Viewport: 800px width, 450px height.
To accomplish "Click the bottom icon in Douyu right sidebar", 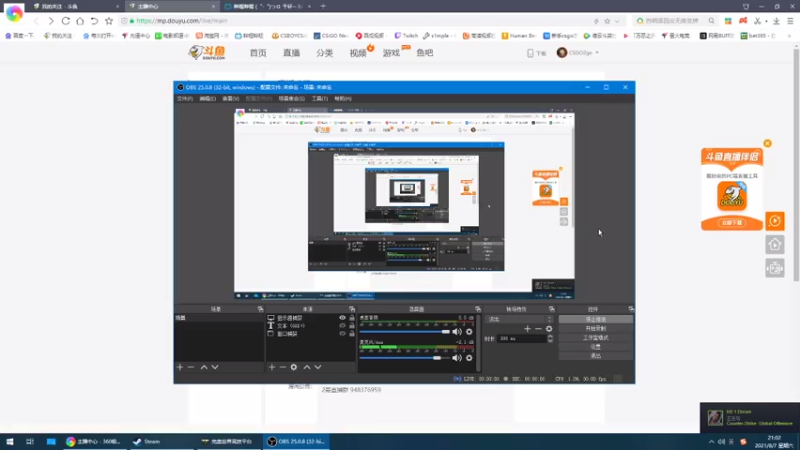I will pyautogui.click(x=774, y=268).
